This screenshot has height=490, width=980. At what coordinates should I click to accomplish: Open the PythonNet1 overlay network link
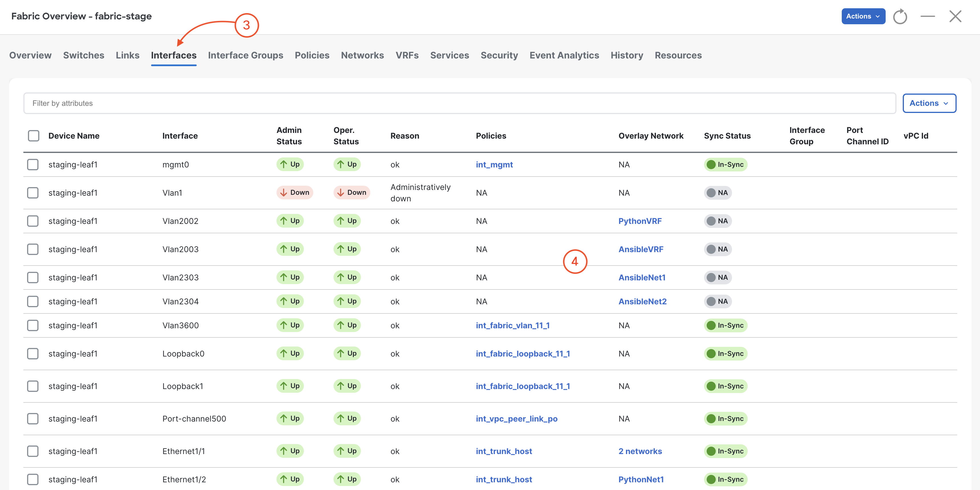[641, 479]
